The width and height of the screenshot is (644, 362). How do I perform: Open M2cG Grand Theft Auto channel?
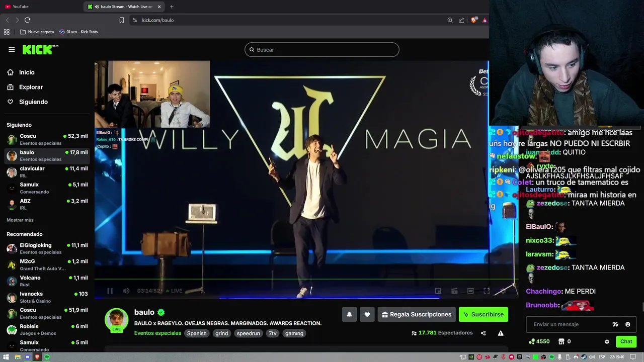tap(47, 265)
